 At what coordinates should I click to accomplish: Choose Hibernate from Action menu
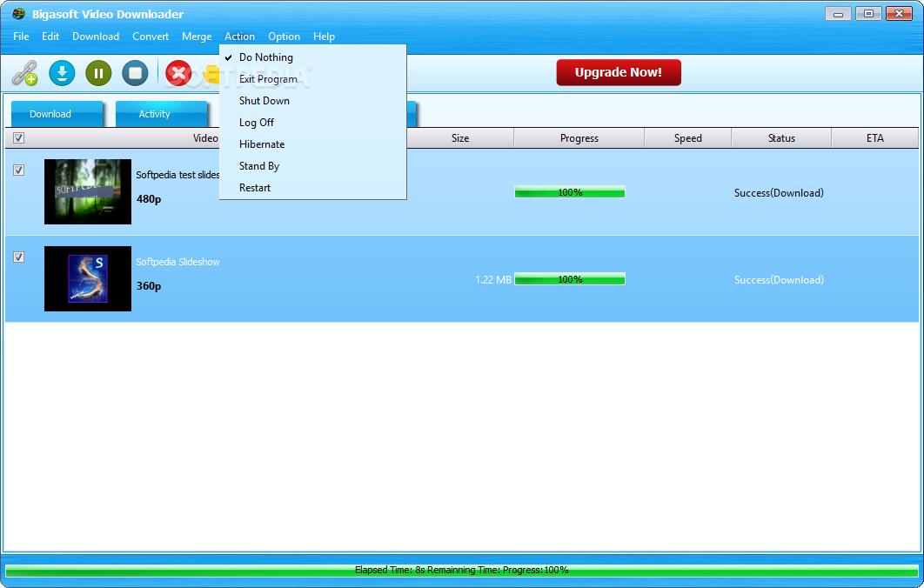(x=313, y=144)
